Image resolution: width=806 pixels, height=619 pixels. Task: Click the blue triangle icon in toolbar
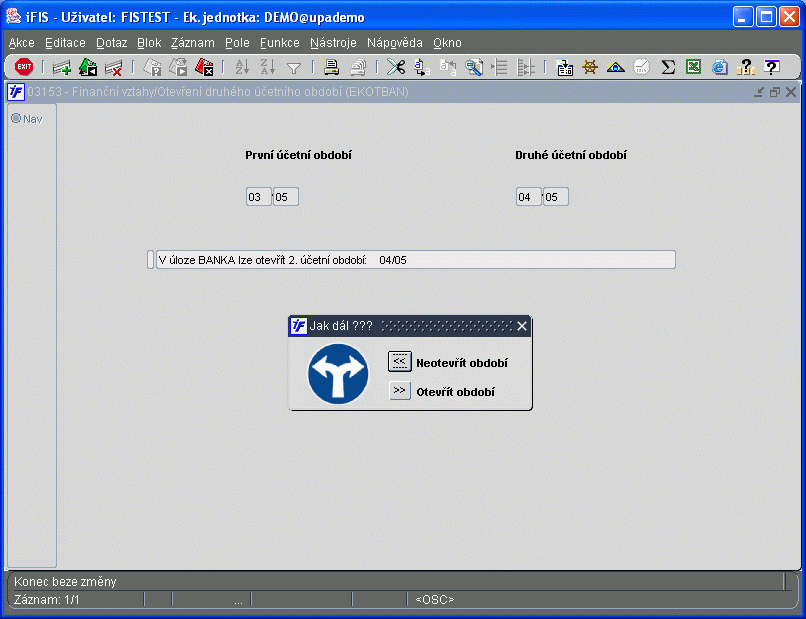(x=616, y=67)
